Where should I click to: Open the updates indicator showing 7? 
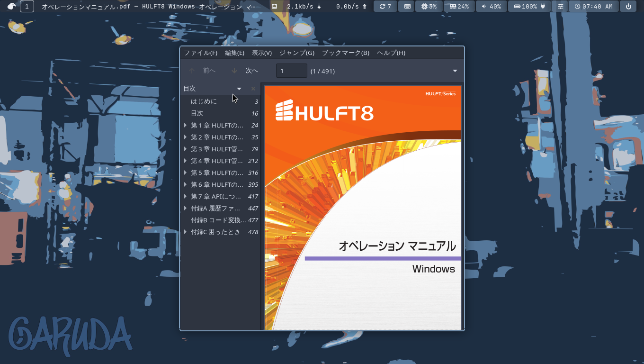click(385, 6)
